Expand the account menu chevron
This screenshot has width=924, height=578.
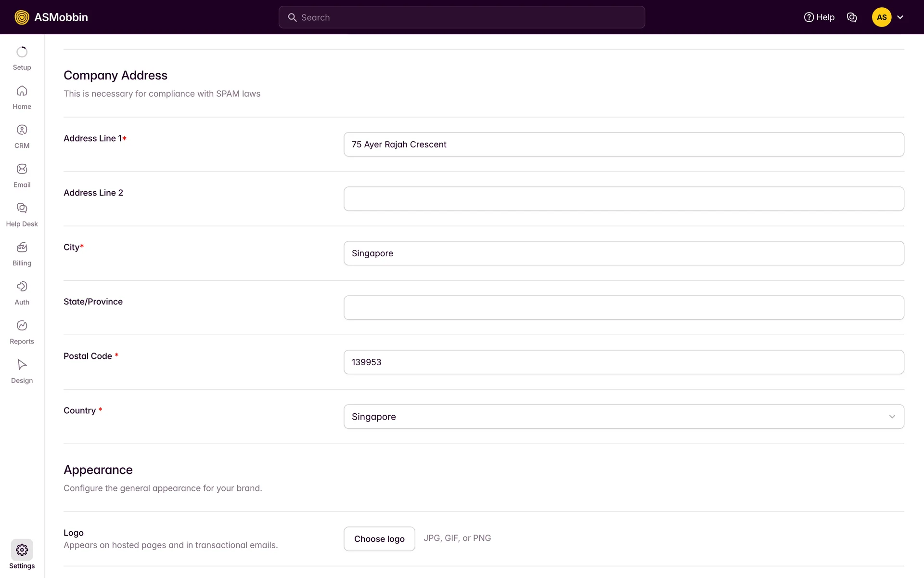900,17
